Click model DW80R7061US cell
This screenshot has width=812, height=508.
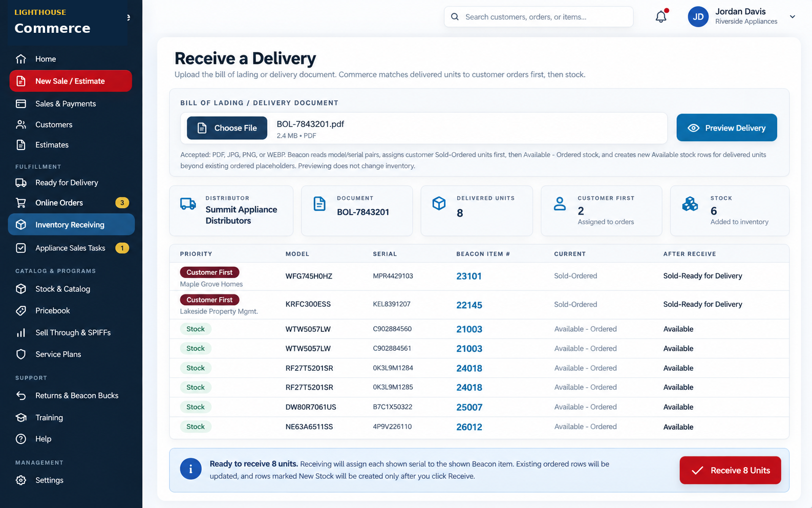click(311, 407)
